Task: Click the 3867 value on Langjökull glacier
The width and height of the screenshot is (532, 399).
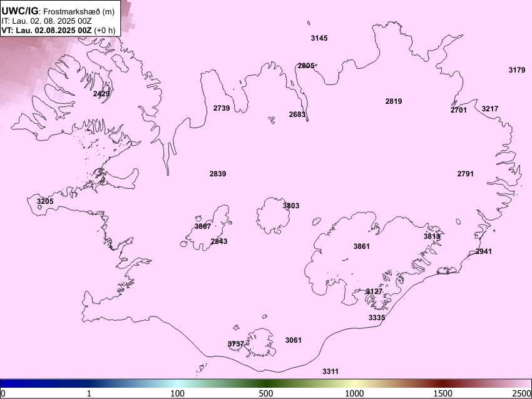Action: [x=203, y=226]
